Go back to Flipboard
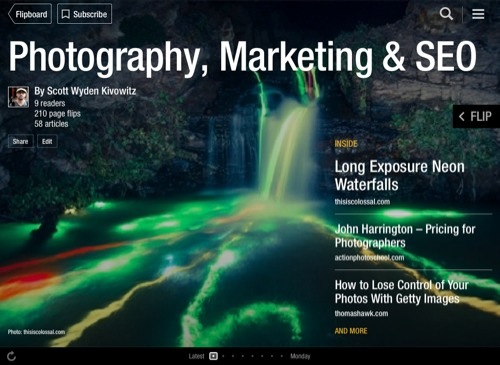The image size is (500, 365). pyautogui.click(x=30, y=14)
